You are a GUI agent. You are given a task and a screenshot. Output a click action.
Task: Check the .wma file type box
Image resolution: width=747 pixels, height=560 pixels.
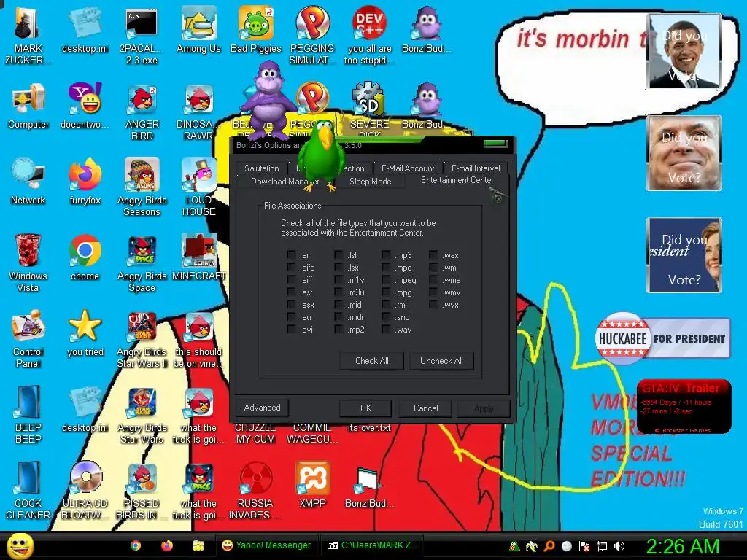click(x=433, y=279)
